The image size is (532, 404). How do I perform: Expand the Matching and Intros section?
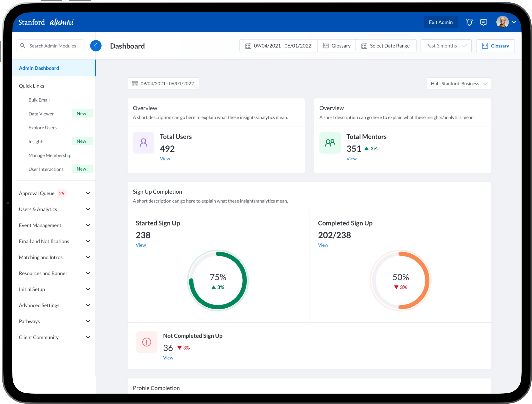(88, 257)
